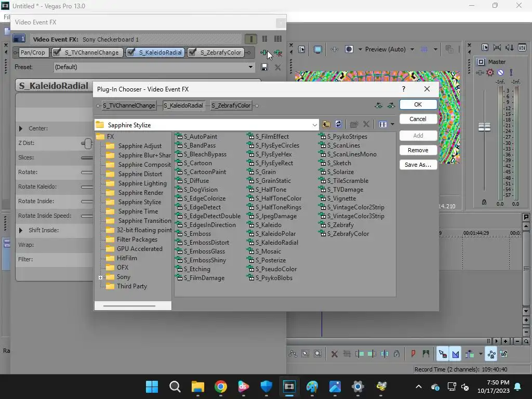This screenshot has height=399, width=532.
Task: Click the Video Preview on External Monitor icon
Action: (x=318, y=49)
